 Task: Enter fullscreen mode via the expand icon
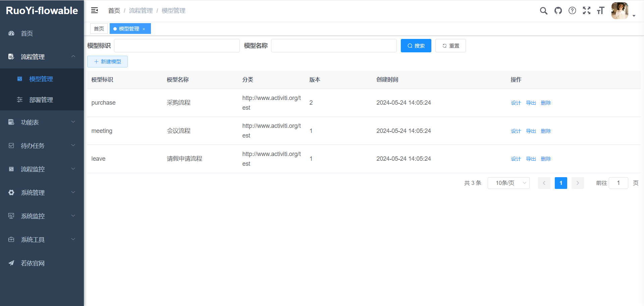coord(587,10)
